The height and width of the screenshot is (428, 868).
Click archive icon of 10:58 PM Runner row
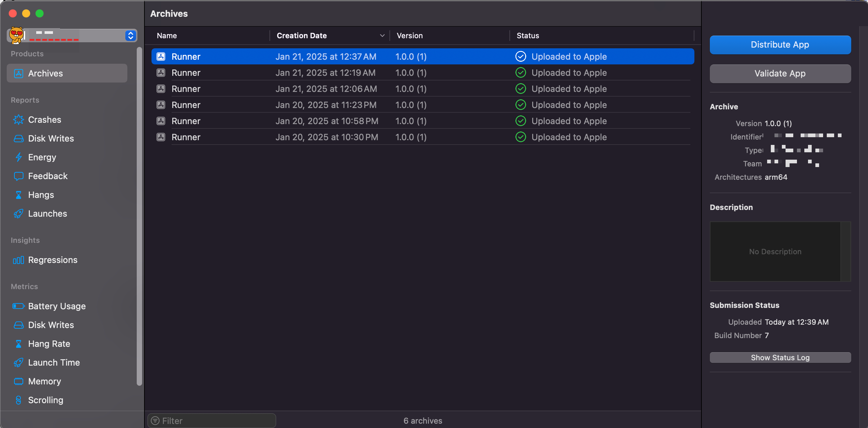coord(161,121)
